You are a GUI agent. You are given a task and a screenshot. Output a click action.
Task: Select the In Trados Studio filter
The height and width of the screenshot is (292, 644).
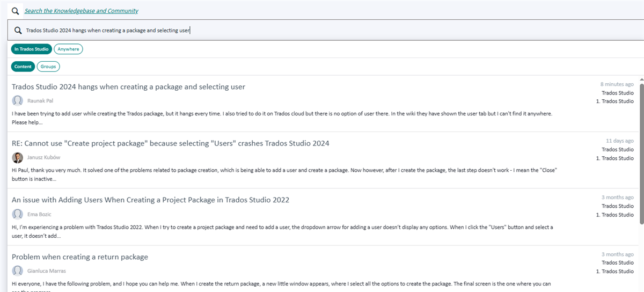click(31, 49)
